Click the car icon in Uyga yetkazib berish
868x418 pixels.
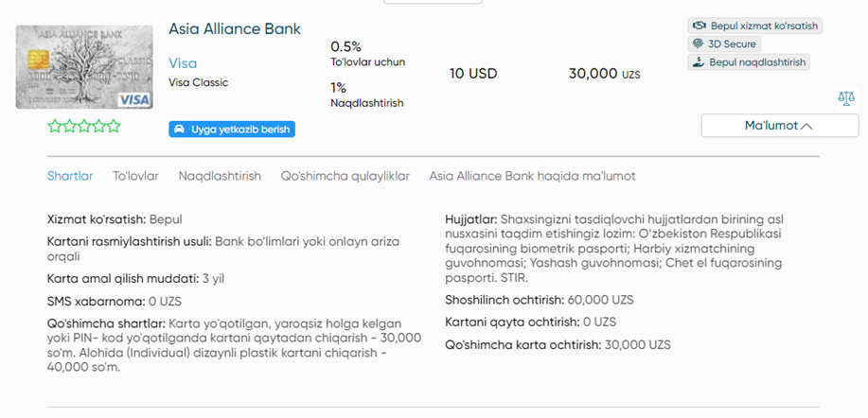coord(179,130)
